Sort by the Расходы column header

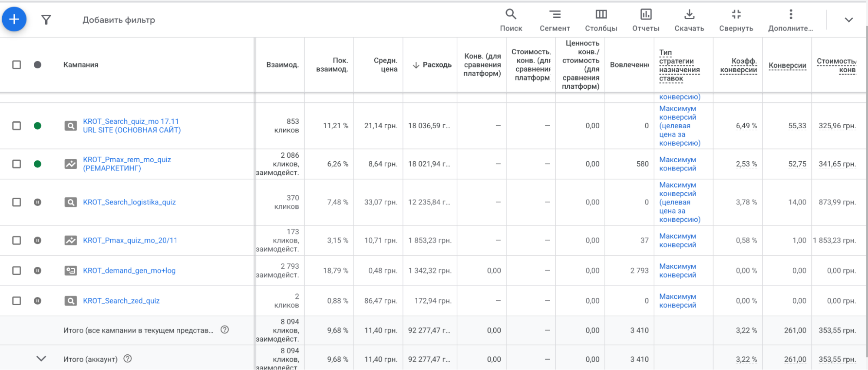[x=432, y=65]
